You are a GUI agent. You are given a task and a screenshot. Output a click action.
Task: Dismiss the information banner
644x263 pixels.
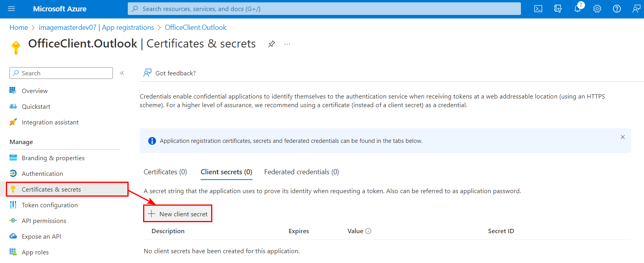click(x=623, y=137)
